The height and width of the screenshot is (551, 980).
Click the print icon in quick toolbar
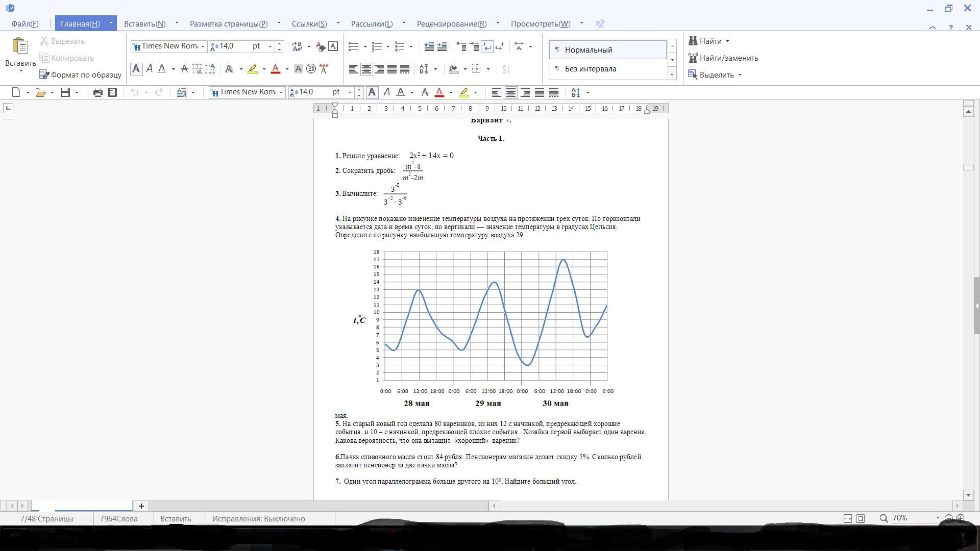pyautogui.click(x=97, y=92)
